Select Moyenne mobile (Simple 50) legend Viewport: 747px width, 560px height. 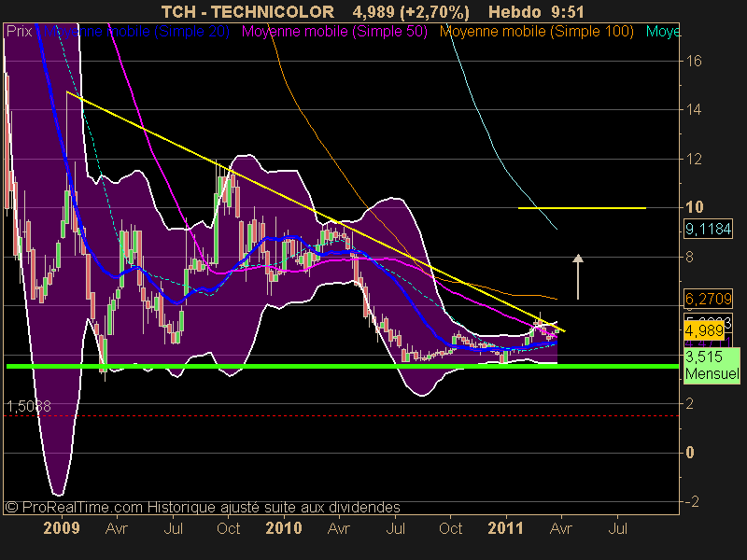tap(334, 32)
